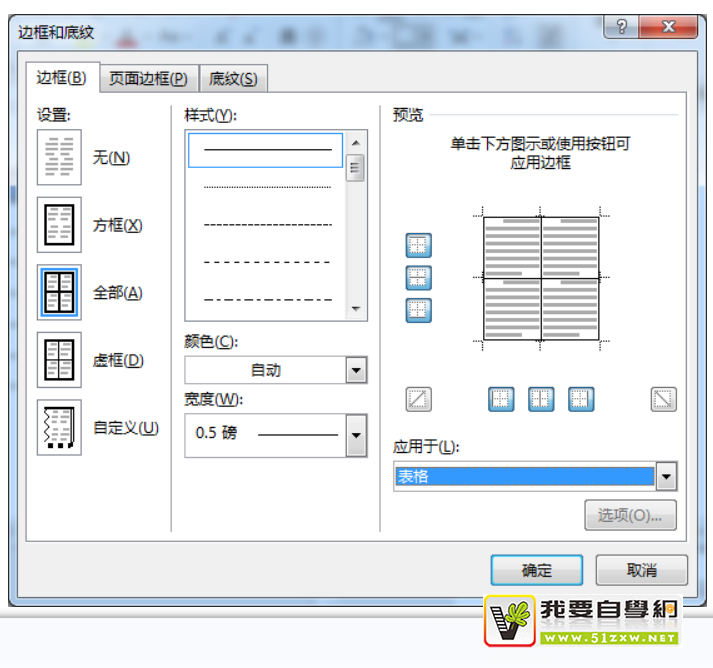The image size is (713, 668).
Task: Apply diagonal down border button
Action: pyautogui.click(x=663, y=399)
